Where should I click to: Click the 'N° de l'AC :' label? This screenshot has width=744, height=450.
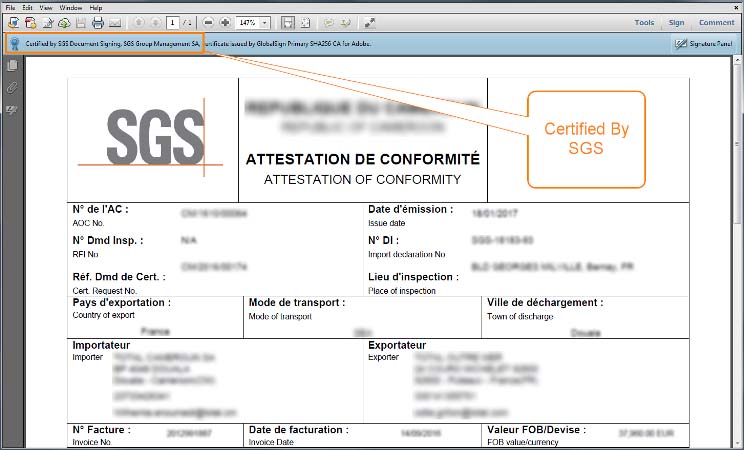pos(101,209)
